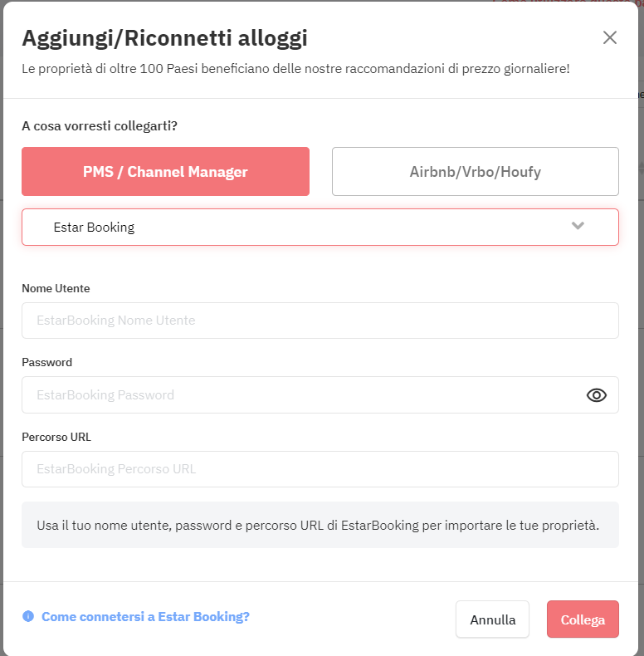Open the Come connetersi a Estar Booking link
Screen dimensions: 644x656
145,617
